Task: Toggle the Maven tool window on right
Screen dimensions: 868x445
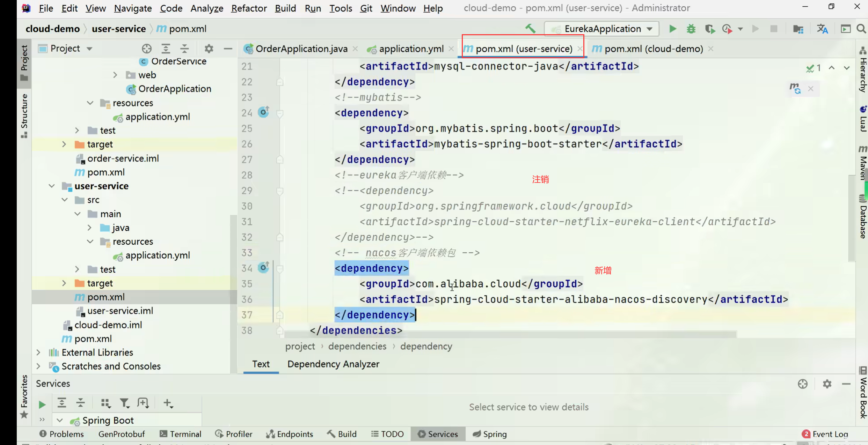Action: pos(863,163)
